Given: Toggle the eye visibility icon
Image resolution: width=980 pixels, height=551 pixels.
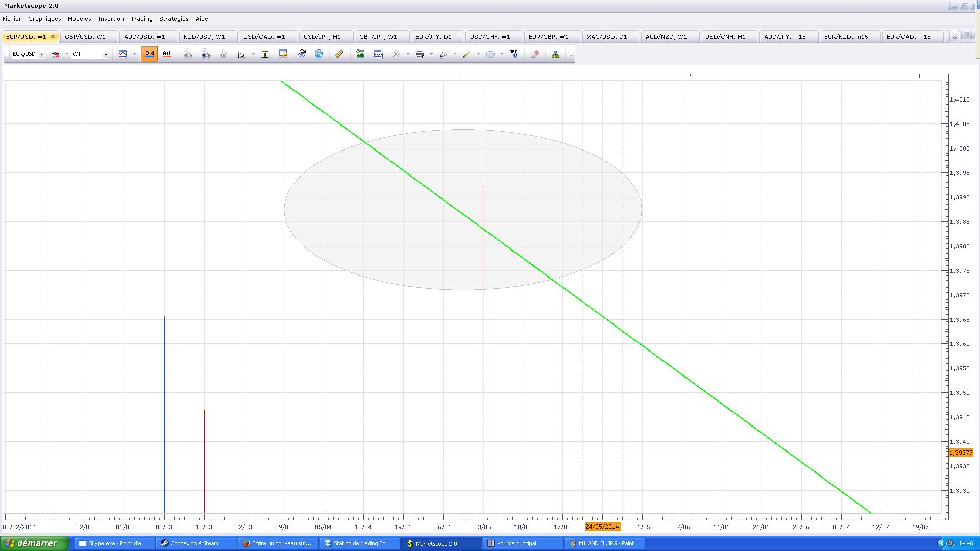Looking at the screenshot, I should 302,54.
